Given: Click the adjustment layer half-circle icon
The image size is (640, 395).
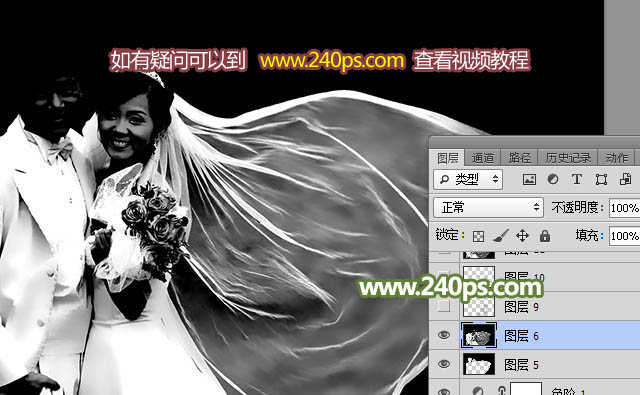Looking at the screenshot, I should [x=478, y=391].
